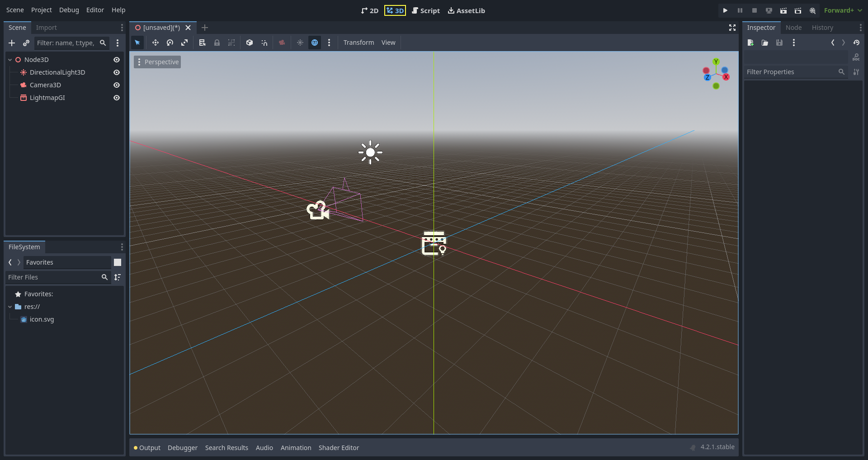The image size is (868, 460).
Task: Open the Forward+ renderer dropdown
Action: tap(843, 10)
